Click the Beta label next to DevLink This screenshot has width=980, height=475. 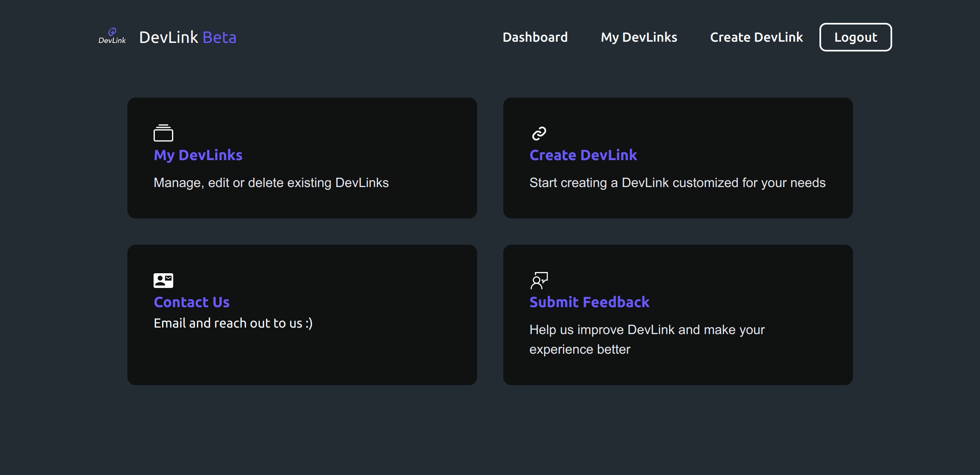pos(220,37)
